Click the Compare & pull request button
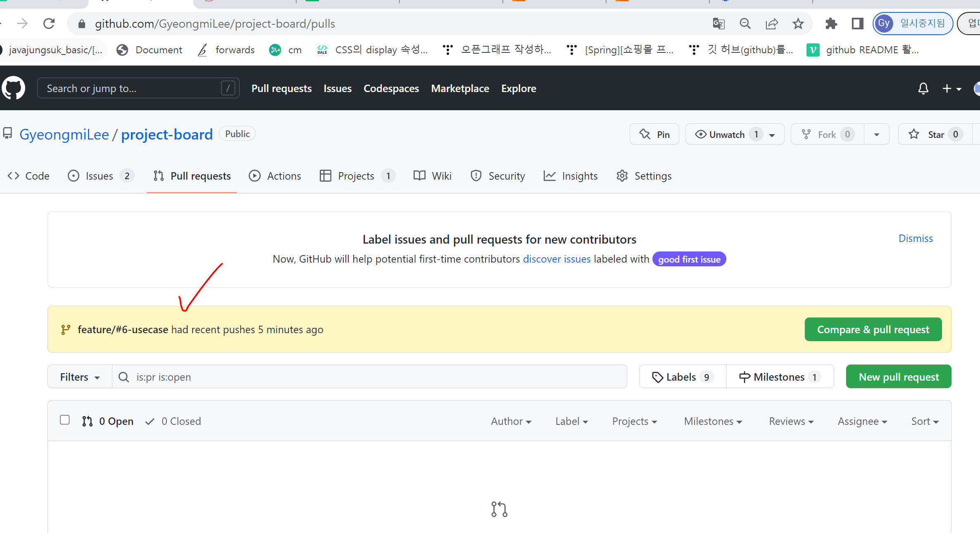Viewport: 980px width, 533px height. tap(873, 329)
